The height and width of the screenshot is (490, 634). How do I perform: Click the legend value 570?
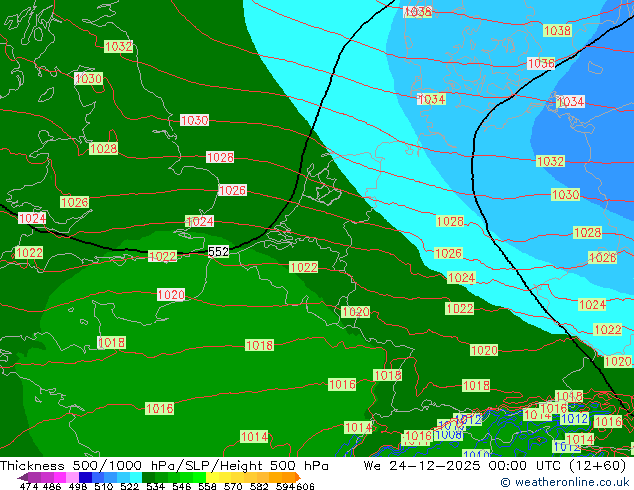pyautogui.click(x=233, y=486)
